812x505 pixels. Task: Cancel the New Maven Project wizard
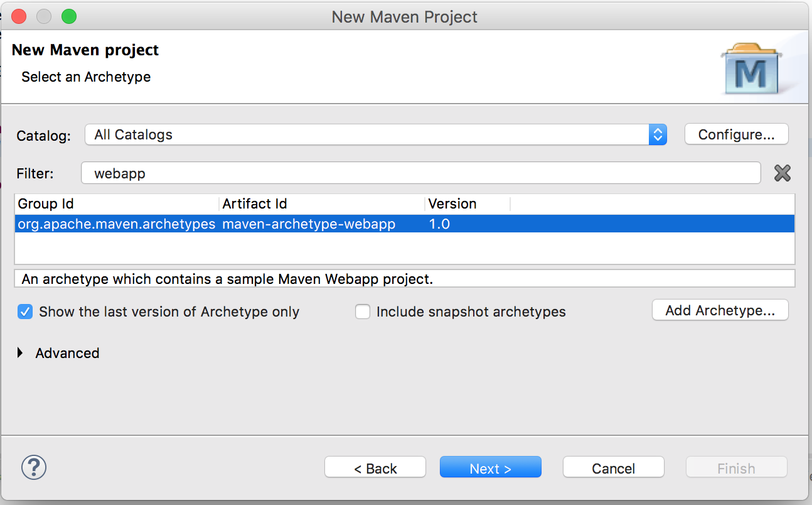(x=613, y=468)
